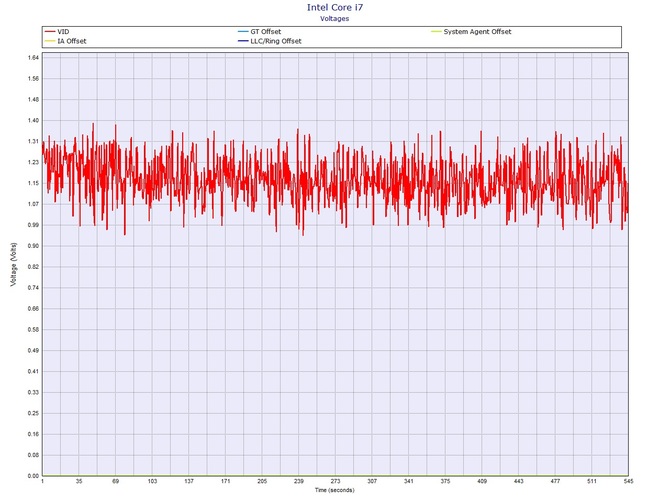Screen dimensions: 670x502
Task: Click the 137 tick on the time axis
Action: point(189,481)
